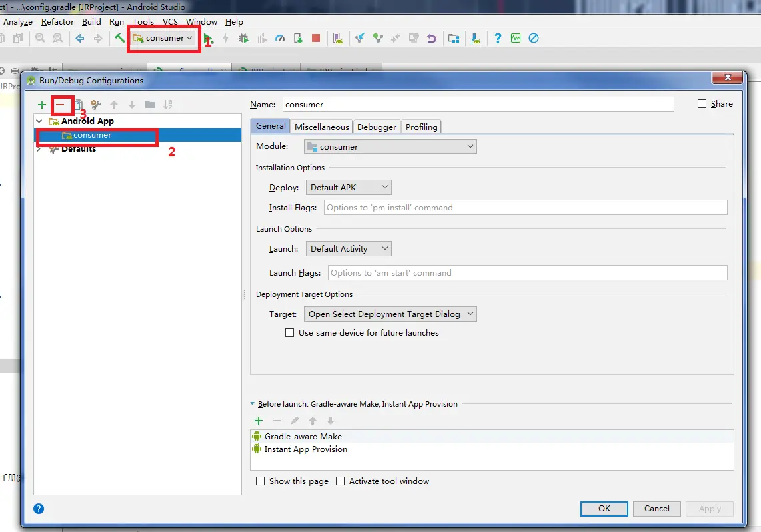Click the Name input field
The height and width of the screenshot is (532, 761).
478,105
